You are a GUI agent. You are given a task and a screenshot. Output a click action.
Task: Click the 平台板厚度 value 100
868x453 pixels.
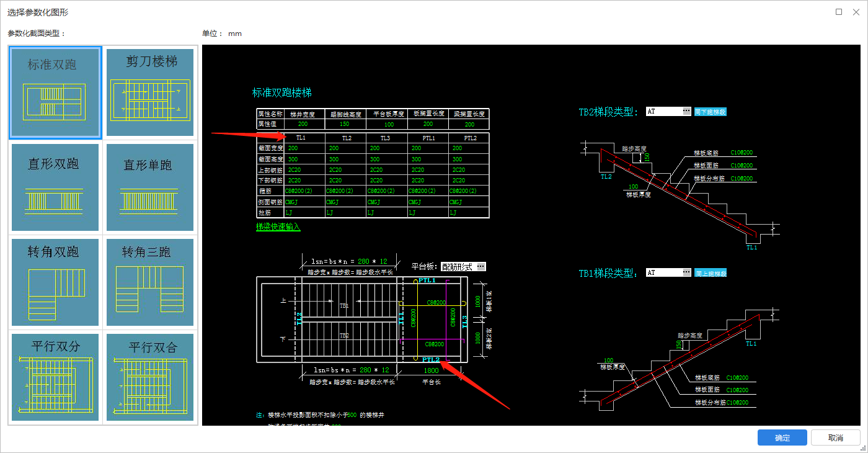389,125
